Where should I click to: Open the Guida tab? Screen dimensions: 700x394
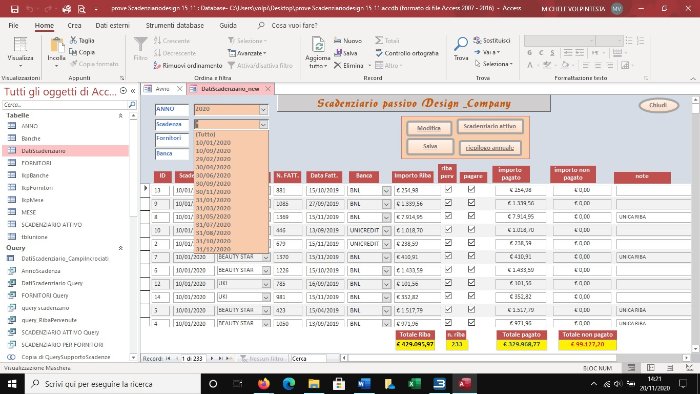tap(228, 25)
